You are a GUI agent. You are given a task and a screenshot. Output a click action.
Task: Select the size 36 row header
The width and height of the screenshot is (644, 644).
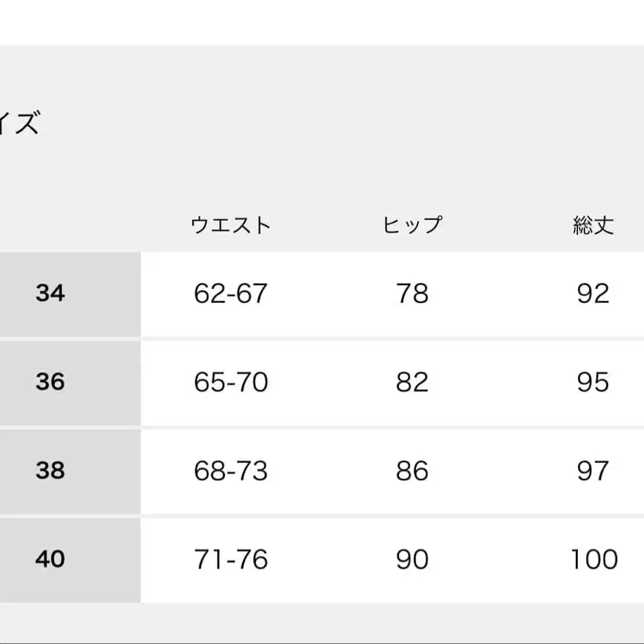[50, 382]
